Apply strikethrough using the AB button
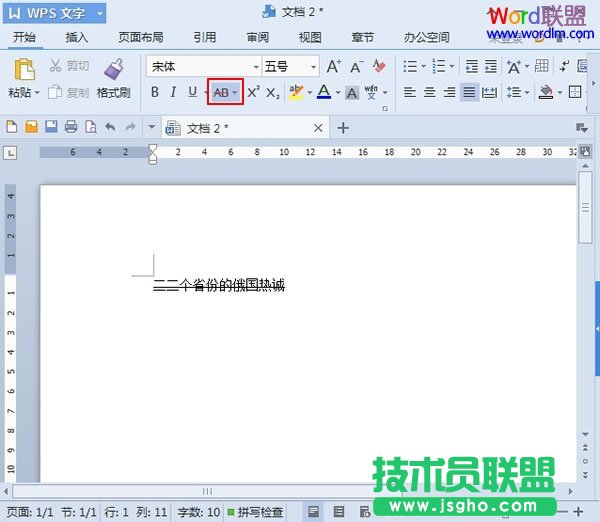 coord(220,93)
